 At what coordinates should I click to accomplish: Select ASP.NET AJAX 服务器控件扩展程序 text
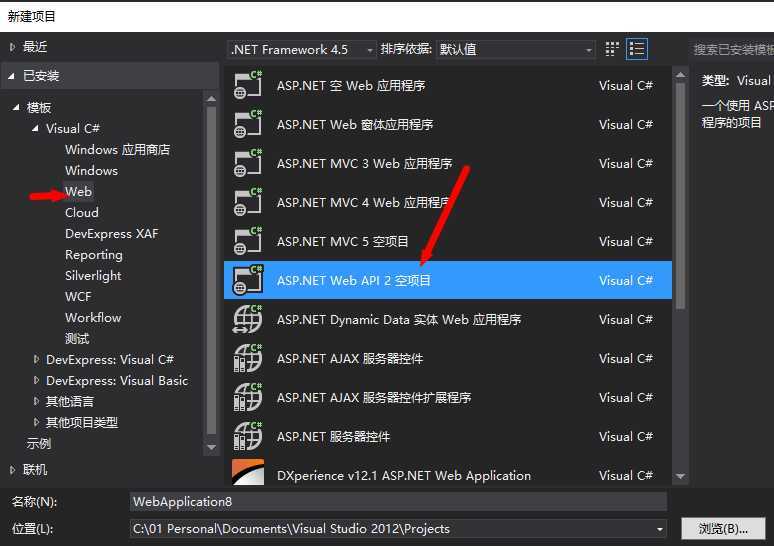coord(374,397)
